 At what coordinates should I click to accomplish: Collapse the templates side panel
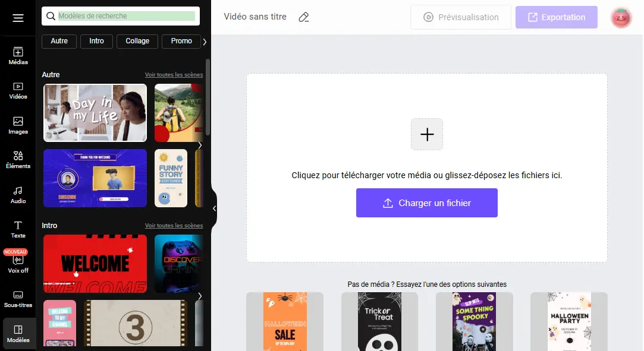214,208
